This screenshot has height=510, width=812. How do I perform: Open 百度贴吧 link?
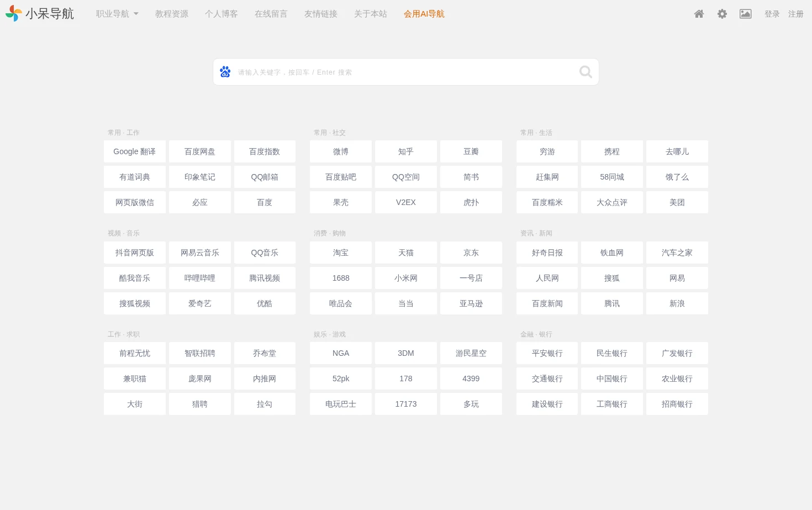(x=341, y=177)
